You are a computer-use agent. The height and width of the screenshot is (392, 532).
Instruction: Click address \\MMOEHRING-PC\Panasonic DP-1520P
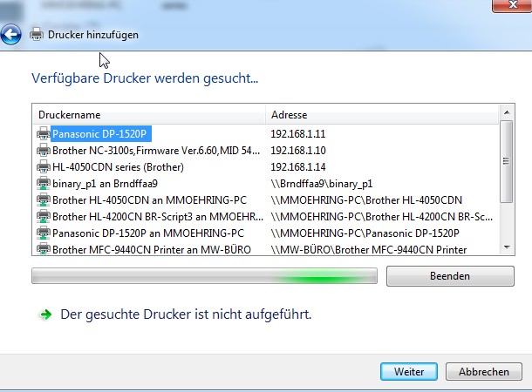365,233
